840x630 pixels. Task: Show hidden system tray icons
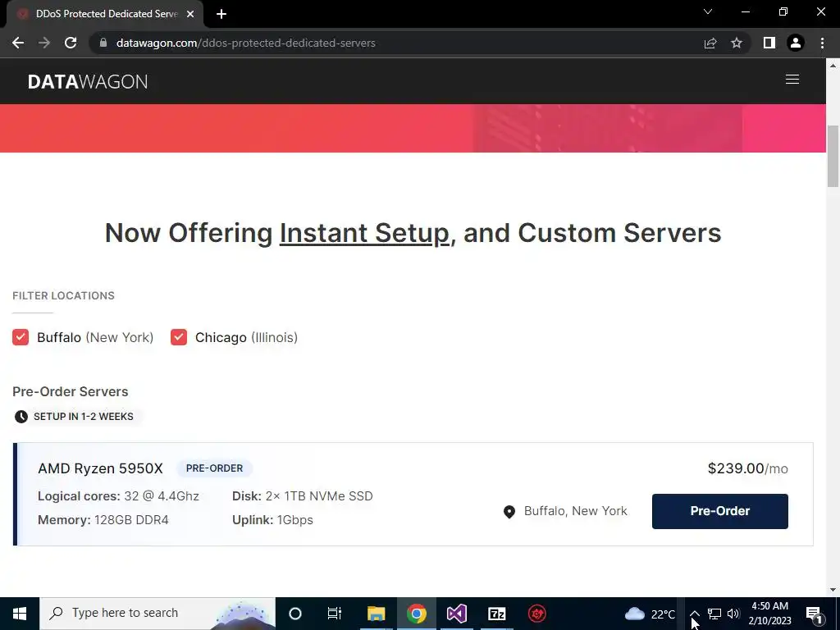click(694, 614)
